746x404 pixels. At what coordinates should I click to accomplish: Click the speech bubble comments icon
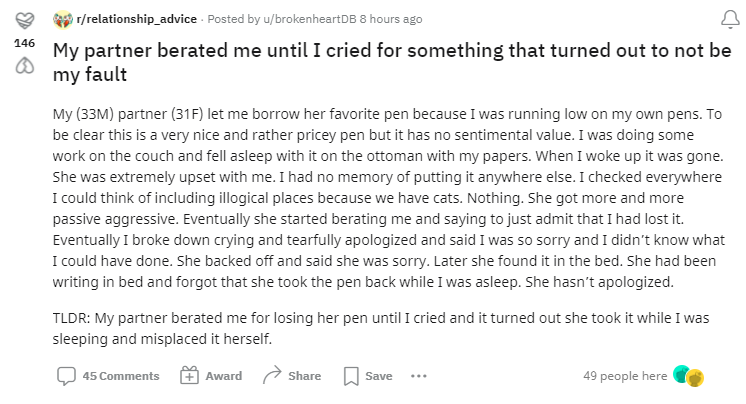click(66, 376)
